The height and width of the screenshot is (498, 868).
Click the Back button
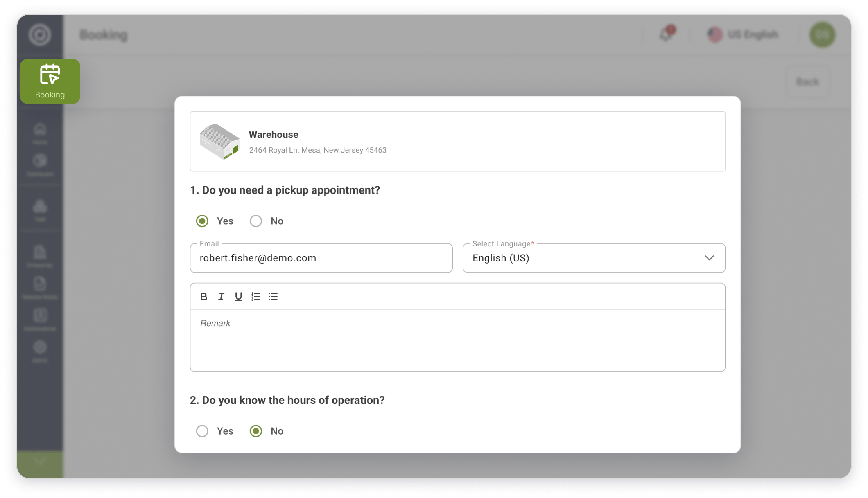(807, 82)
